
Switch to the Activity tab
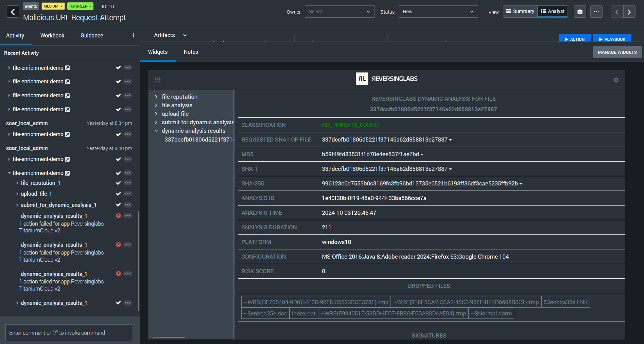[x=15, y=35]
